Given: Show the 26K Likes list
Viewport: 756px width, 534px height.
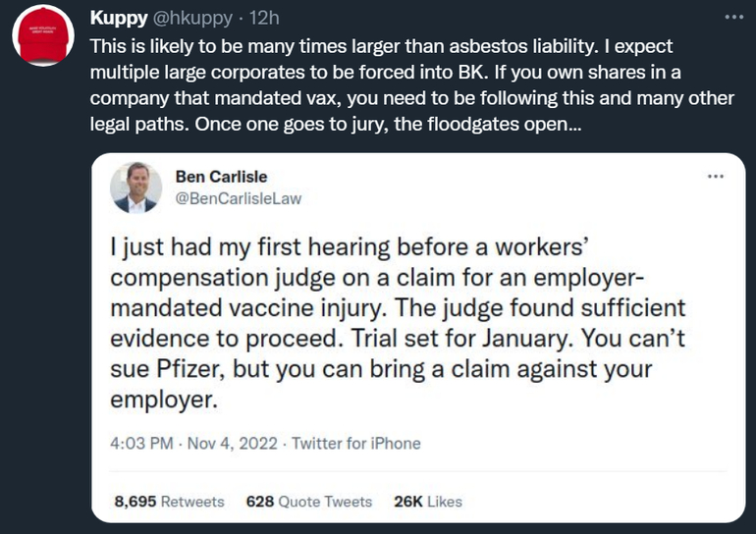Looking at the screenshot, I should point(427,501).
